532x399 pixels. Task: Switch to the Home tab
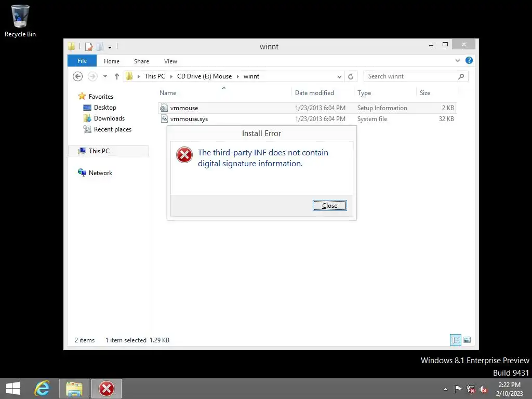pos(112,61)
